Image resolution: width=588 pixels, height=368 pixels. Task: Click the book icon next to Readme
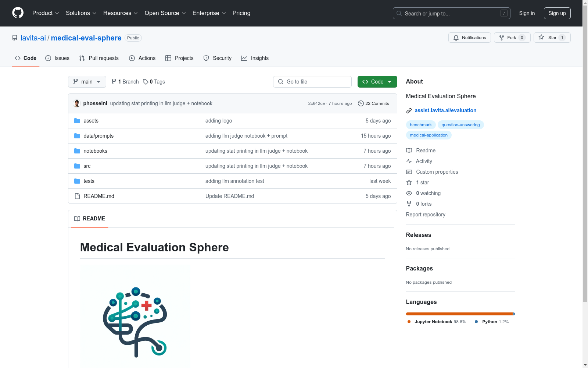click(409, 151)
